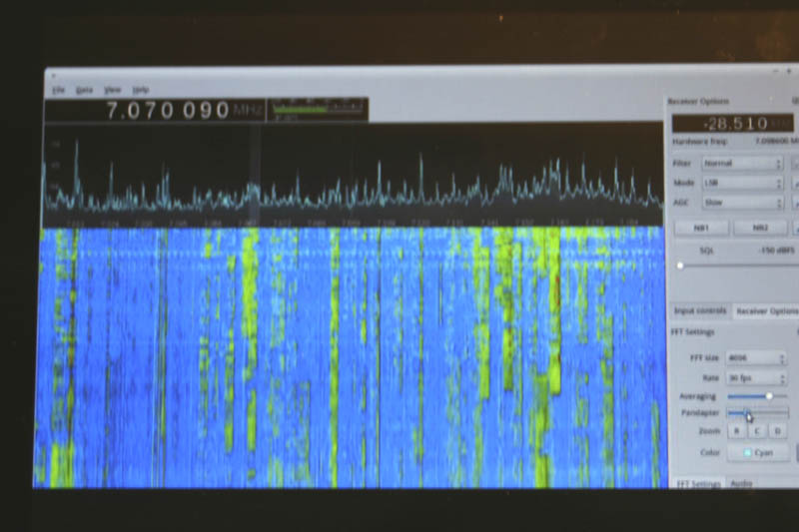Image resolution: width=799 pixels, height=532 pixels.
Task: Open the FFT size dropdown
Action: point(755,357)
